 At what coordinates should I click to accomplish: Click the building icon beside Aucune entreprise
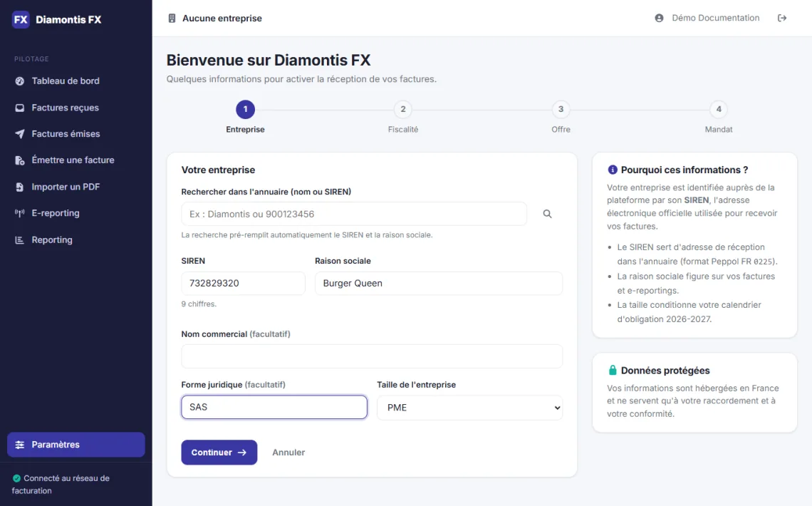pyautogui.click(x=172, y=18)
